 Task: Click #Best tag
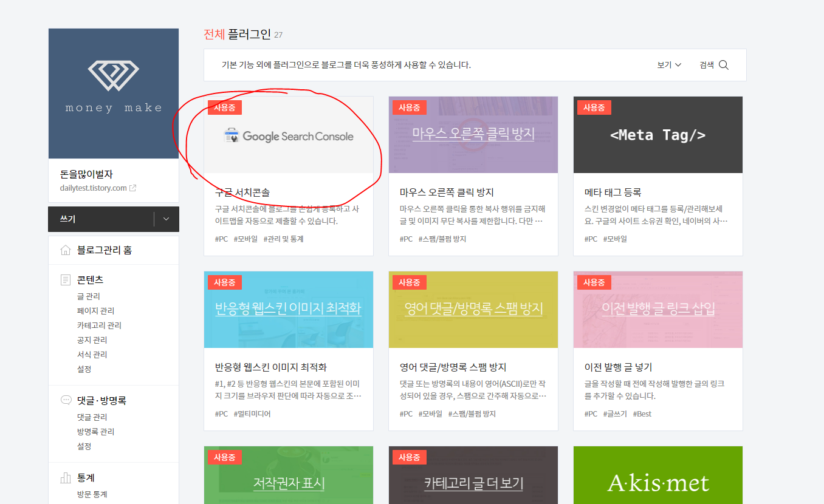tap(642, 414)
